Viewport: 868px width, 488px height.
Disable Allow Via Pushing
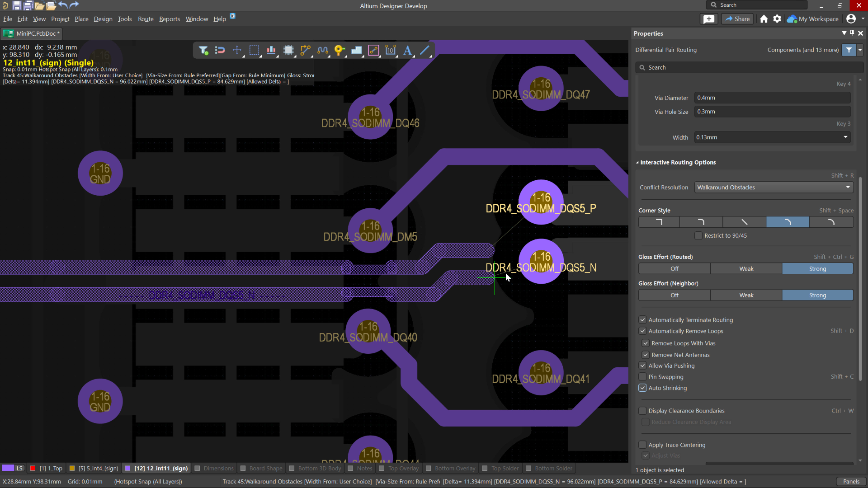pyautogui.click(x=642, y=366)
